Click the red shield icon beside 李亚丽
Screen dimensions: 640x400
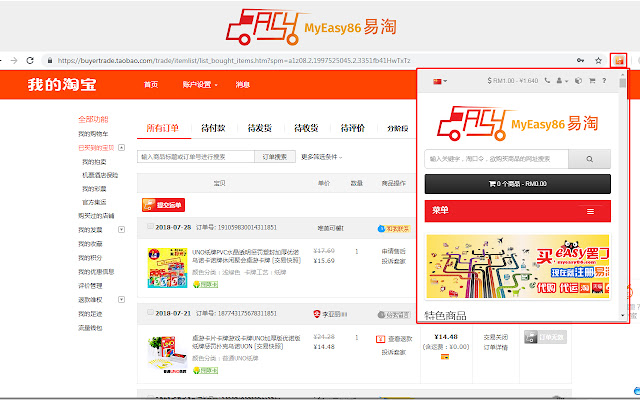pos(316,314)
